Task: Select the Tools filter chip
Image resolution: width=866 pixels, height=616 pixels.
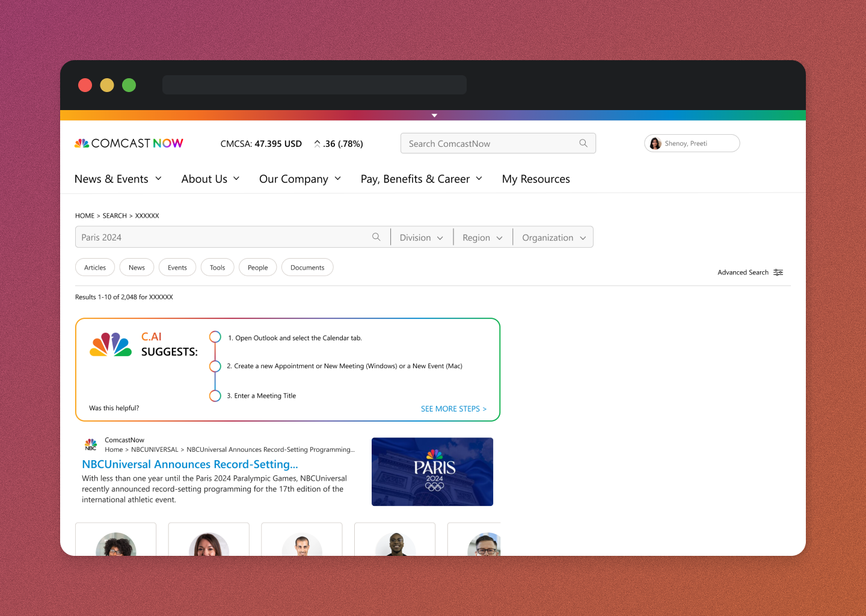Action: point(218,268)
